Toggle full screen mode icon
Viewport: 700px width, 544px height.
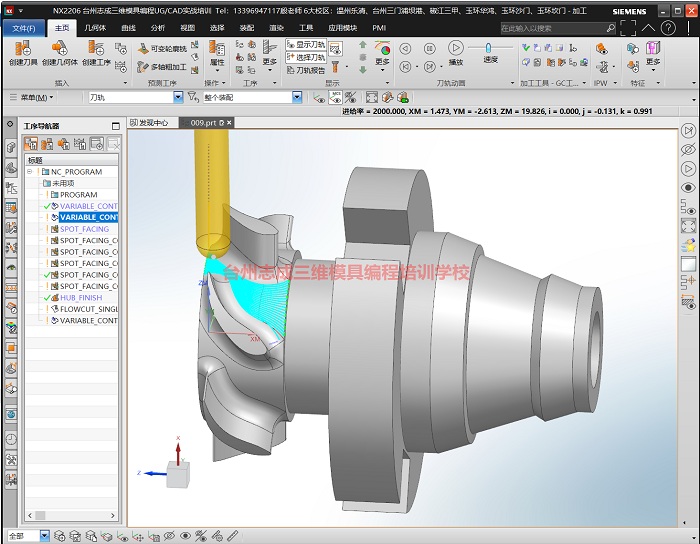pos(628,28)
